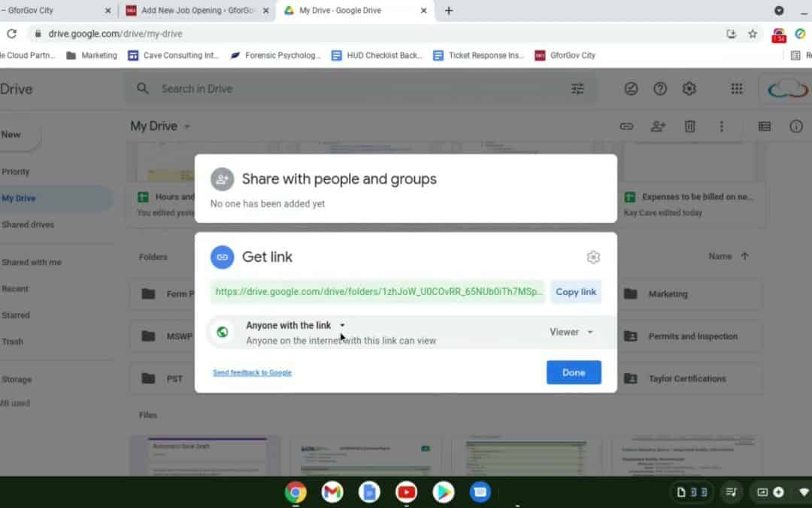The image size is (812, 508).
Task: Switch to Add New Job Opening tab
Action: (197, 11)
